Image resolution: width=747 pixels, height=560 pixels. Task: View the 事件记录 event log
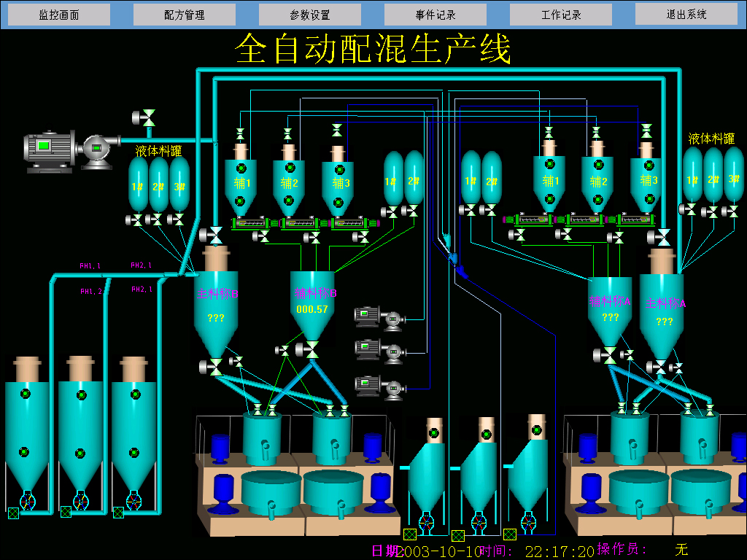pyautogui.click(x=436, y=15)
